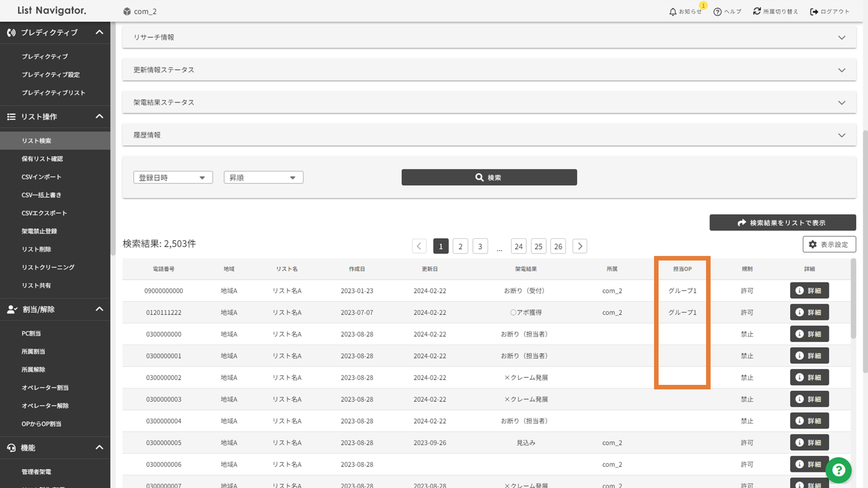Collapse the プレディクティブ sidebar group
Screen dimensions: 868x488
(99, 33)
